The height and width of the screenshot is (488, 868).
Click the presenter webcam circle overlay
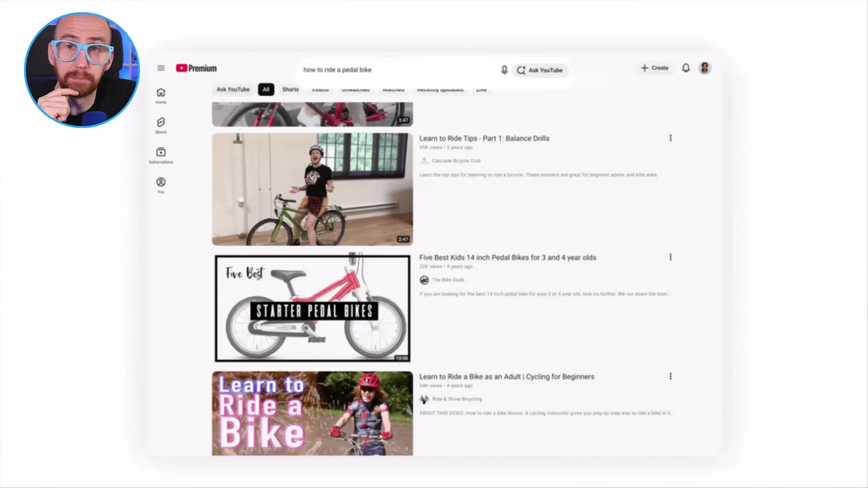(x=82, y=70)
